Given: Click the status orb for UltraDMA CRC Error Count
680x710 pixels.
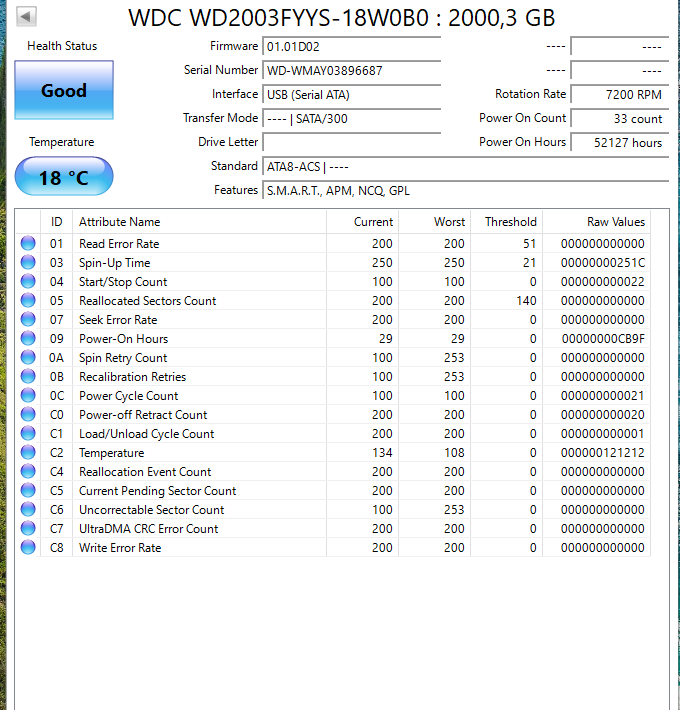Looking at the screenshot, I should pyautogui.click(x=28, y=528).
